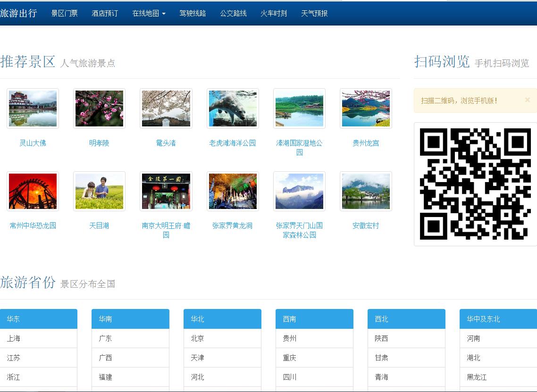The height and width of the screenshot is (392, 537).
Task: Select the 华北 region header
Action: (x=223, y=319)
